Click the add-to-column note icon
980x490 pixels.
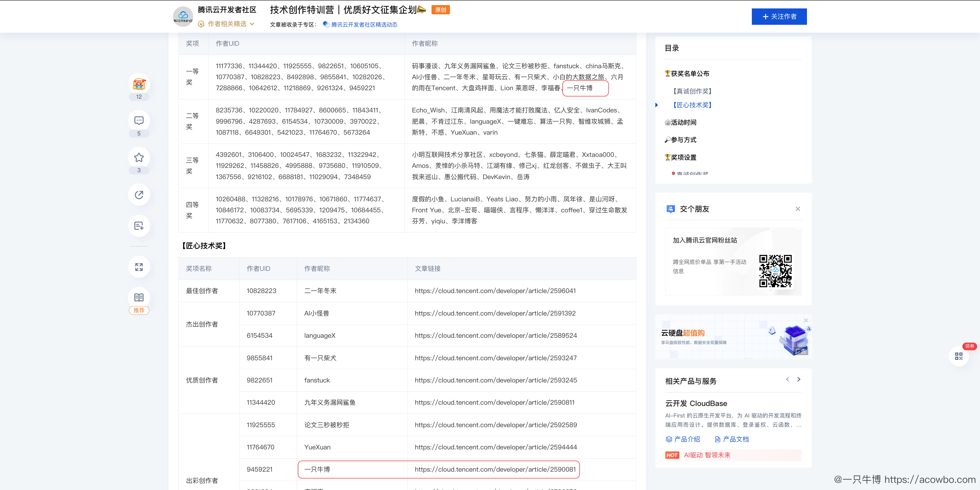(139, 226)
